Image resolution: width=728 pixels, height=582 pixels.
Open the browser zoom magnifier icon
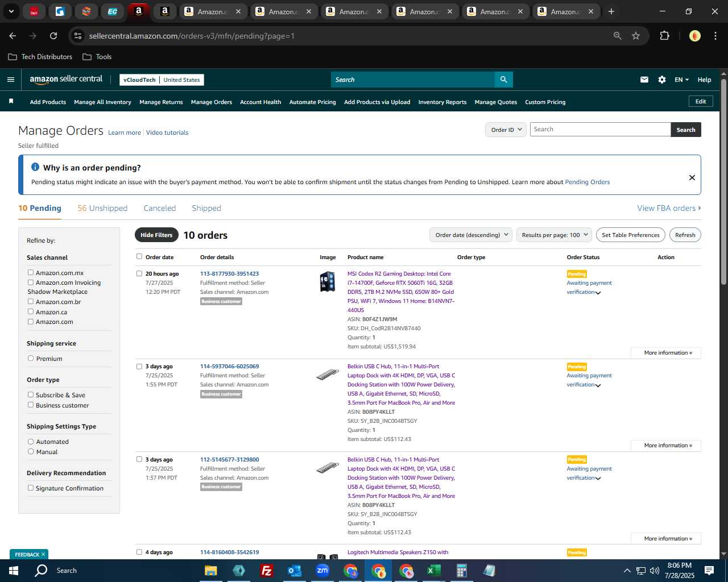(618, 36)
